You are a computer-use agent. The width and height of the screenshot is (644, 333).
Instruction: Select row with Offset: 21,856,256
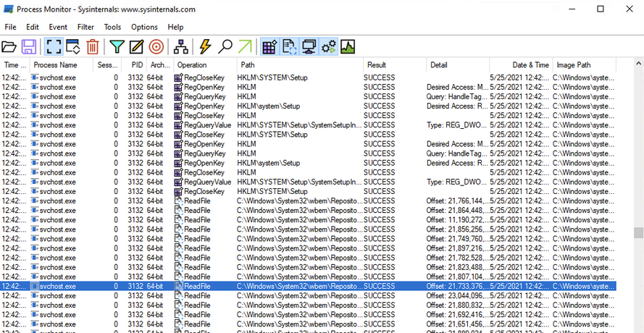click(308, 229)
